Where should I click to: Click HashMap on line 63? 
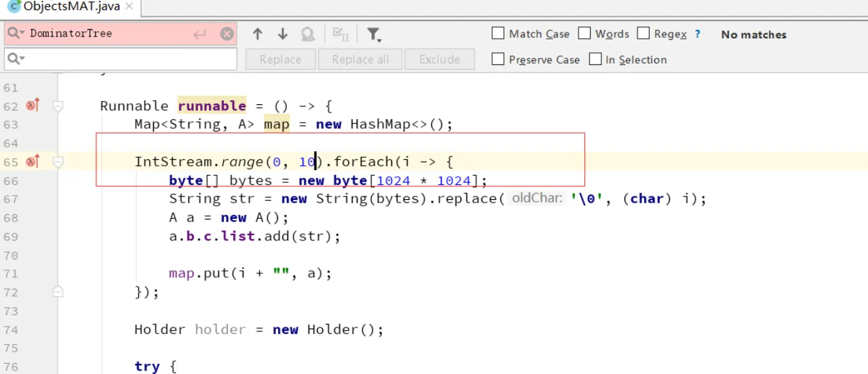click(380, 124)
